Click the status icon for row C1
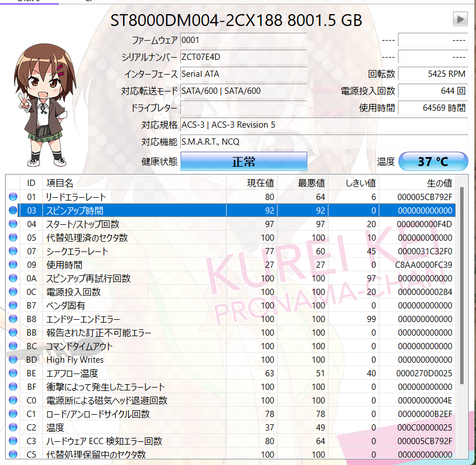Image resolution: width=476 pixels, height=465 pixels. coord(13,414)
